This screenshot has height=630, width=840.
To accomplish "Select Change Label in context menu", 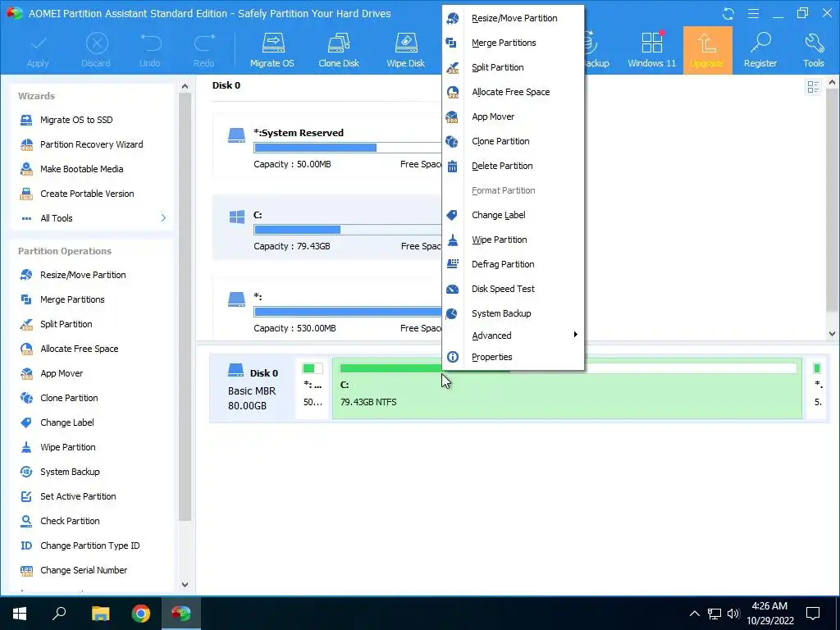I will [513, 216].
